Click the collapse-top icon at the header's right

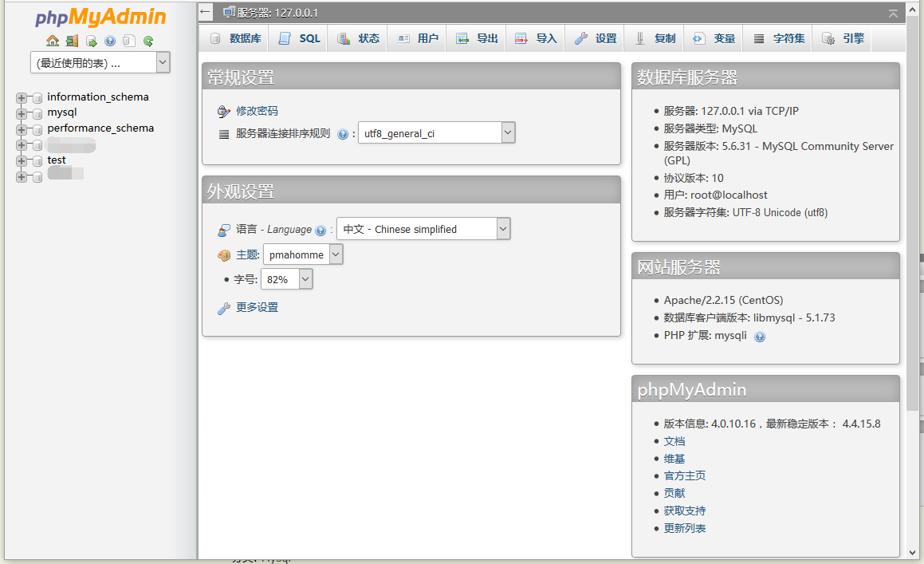pos(894,13)
